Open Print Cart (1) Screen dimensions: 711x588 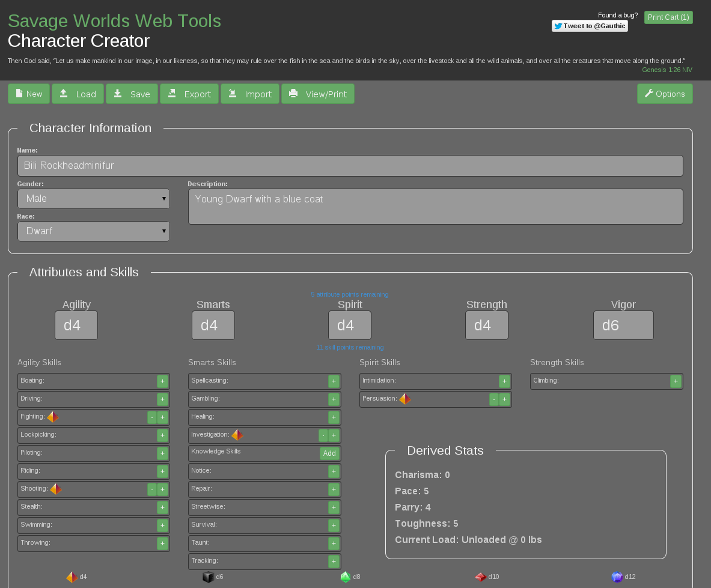[x=668, y=17]
